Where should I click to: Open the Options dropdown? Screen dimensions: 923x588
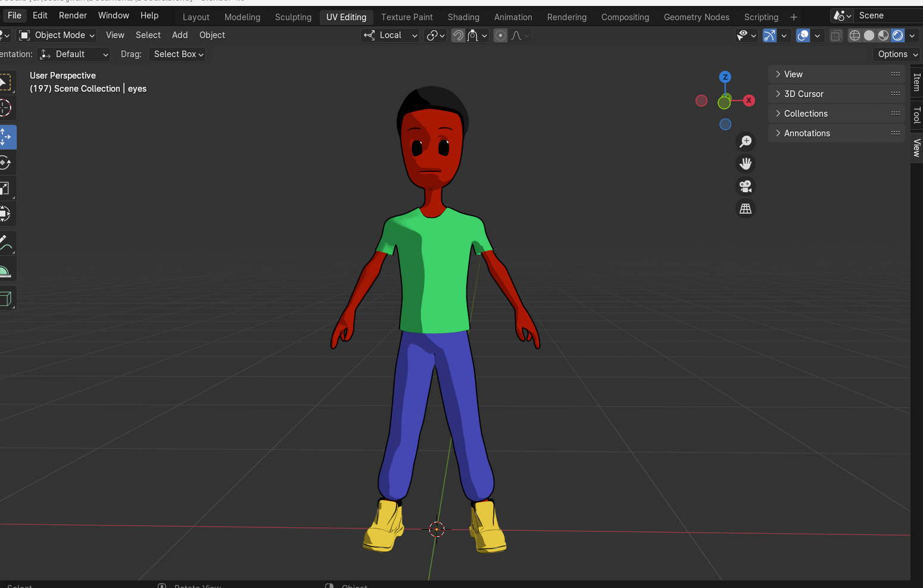898,54
